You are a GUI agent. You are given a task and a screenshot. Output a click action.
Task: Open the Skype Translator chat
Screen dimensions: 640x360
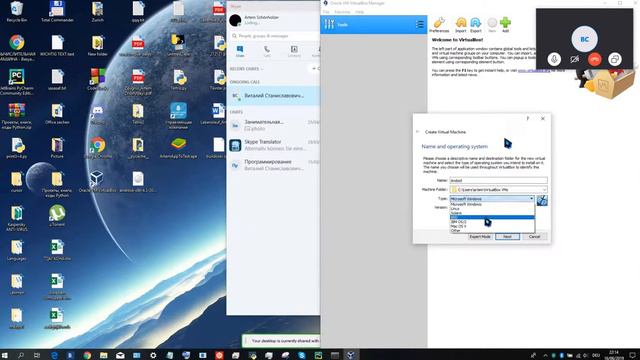[273, 145]
